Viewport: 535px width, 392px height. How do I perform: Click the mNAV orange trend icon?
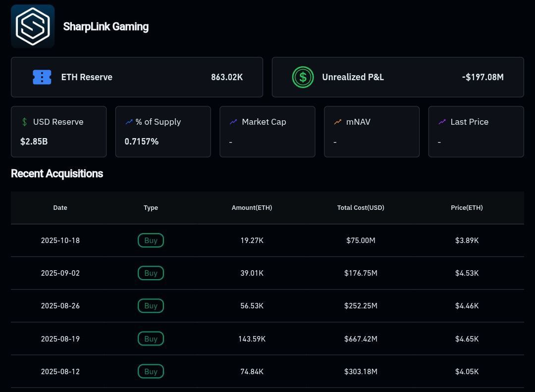click(337, 121)
